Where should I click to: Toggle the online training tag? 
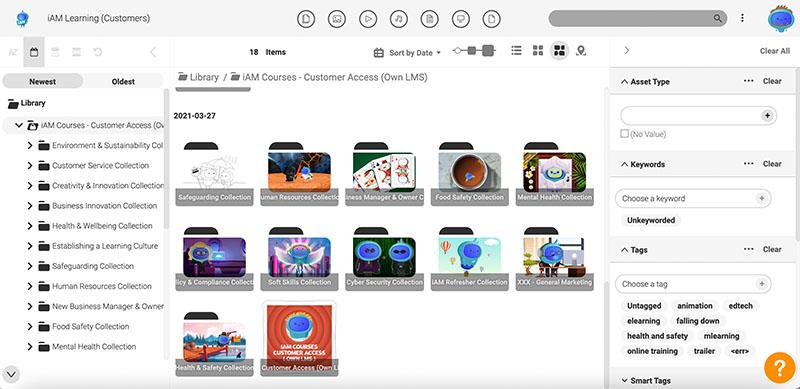pos(653,351)
